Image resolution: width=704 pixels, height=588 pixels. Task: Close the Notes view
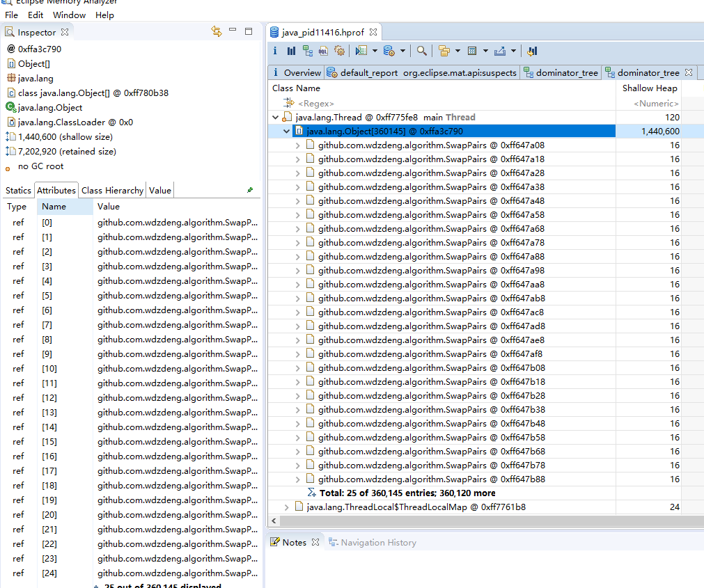[315, 542]
